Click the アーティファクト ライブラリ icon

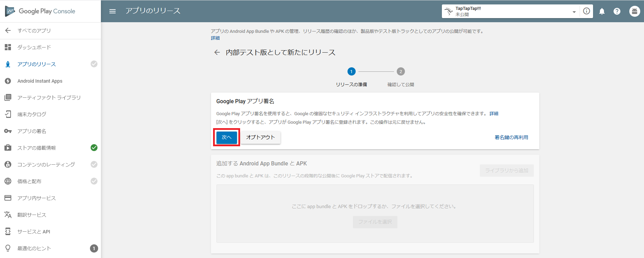(8, 97)
